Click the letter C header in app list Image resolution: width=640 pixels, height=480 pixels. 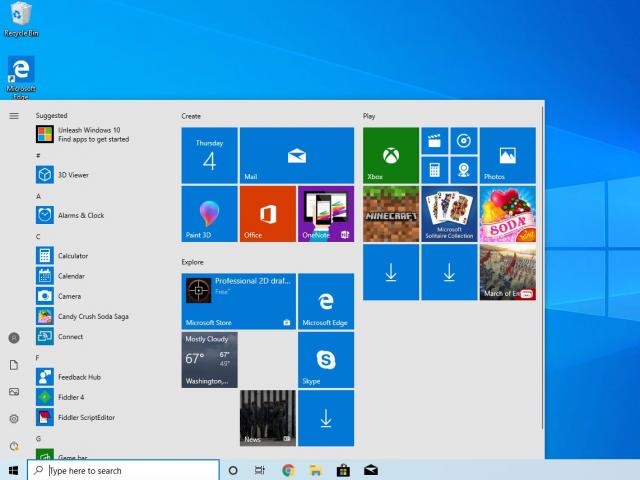(38, 236)
